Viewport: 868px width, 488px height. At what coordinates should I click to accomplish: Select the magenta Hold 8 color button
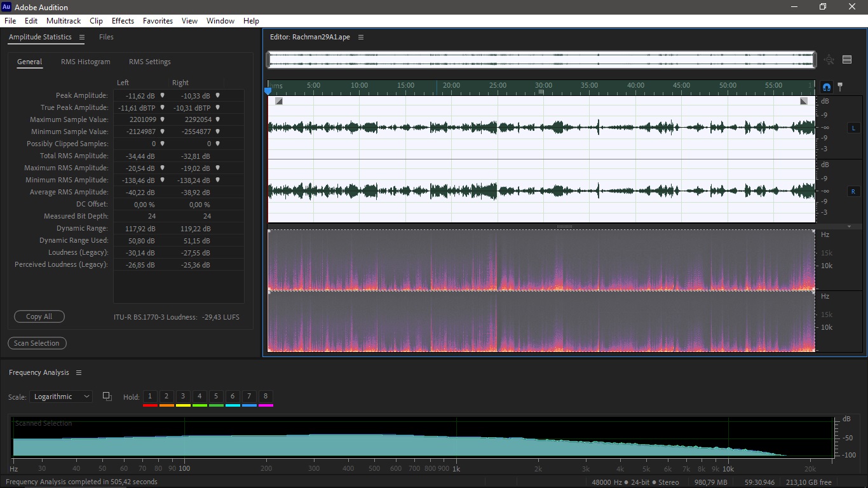tap(266, 398)
